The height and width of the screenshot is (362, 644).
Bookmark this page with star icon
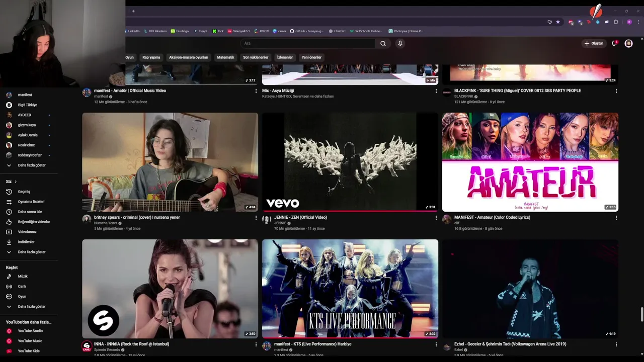click(557, 22)
